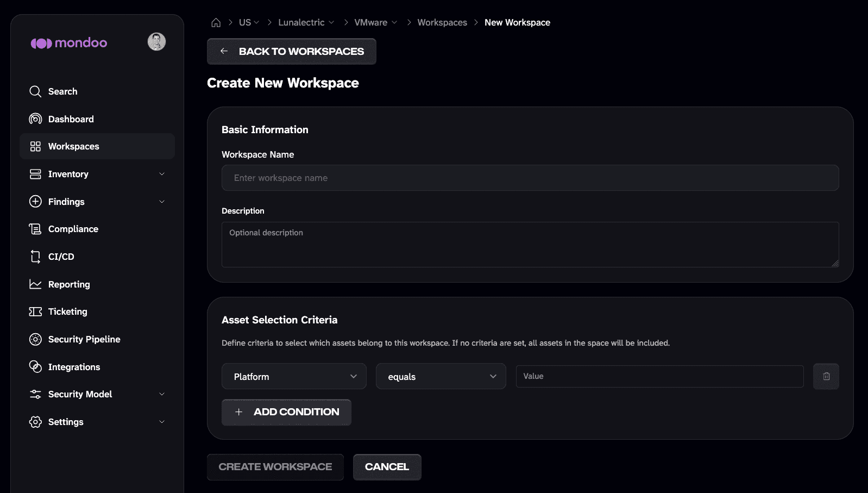The width and height of the screenshot is (868, 493).
Task: Click the Description resize handle
Action: pos(835,263)
